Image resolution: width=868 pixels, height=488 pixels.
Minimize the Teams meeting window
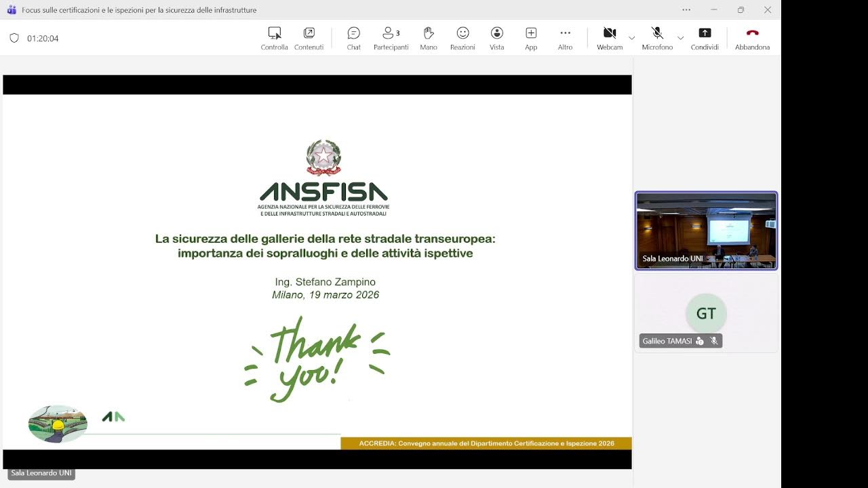(713, 9)
